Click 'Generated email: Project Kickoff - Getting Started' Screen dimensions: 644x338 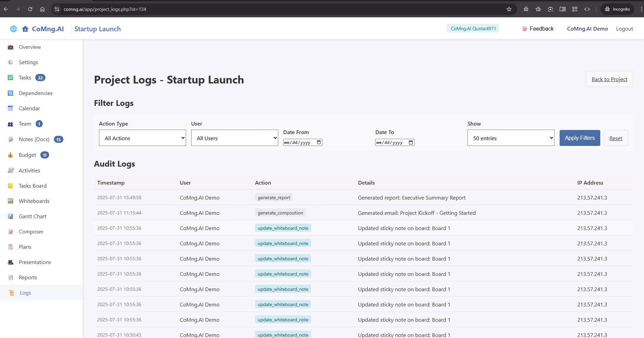coord(417,213)
